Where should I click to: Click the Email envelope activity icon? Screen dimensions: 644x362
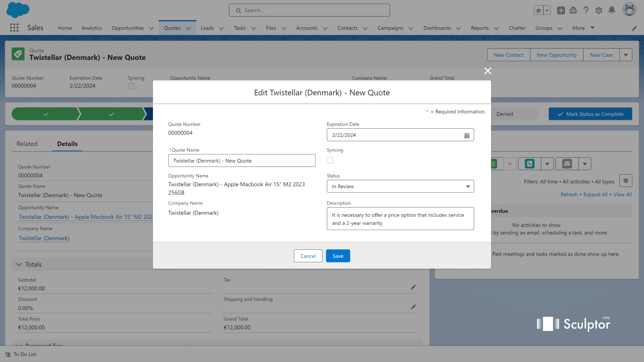coord(567,164)
